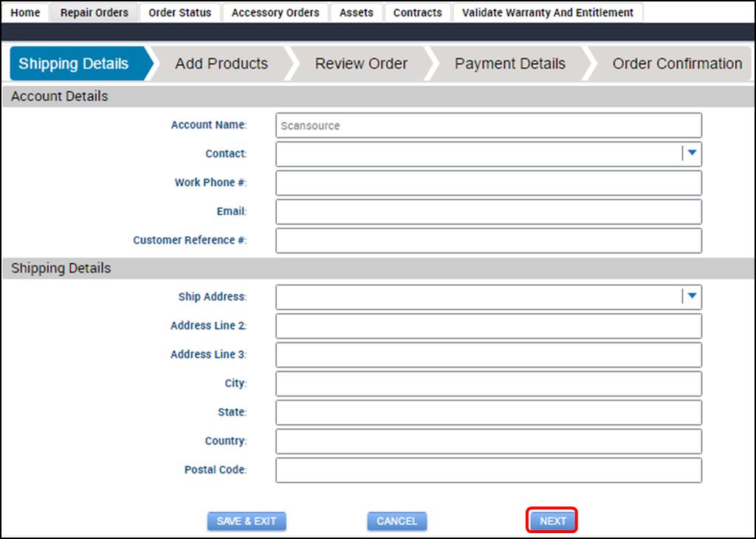Go to the Review Order step

point(361,63)
